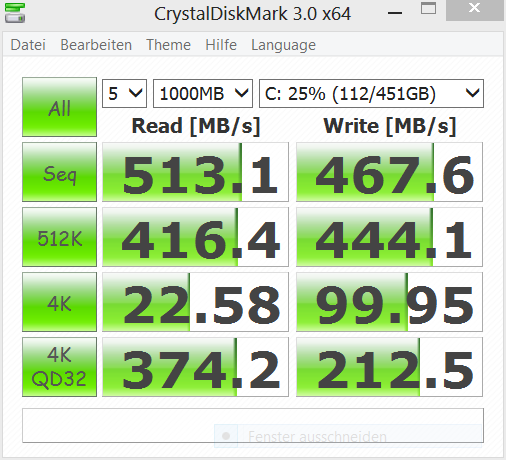Open the test run count dropdown showing 5
Image resolution: width=506 pixels, height=460 pixels.
click(124, 94)
